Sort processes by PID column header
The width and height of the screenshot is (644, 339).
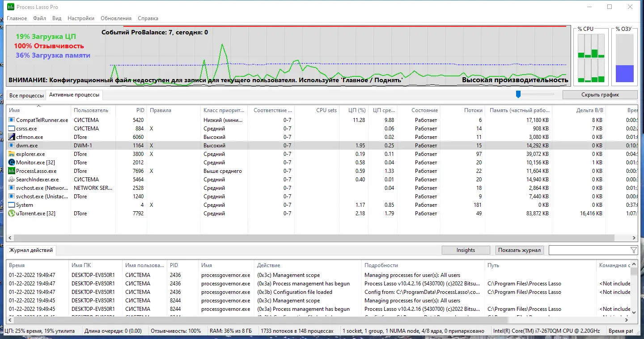pyautogui.click(x=131, y=110)
